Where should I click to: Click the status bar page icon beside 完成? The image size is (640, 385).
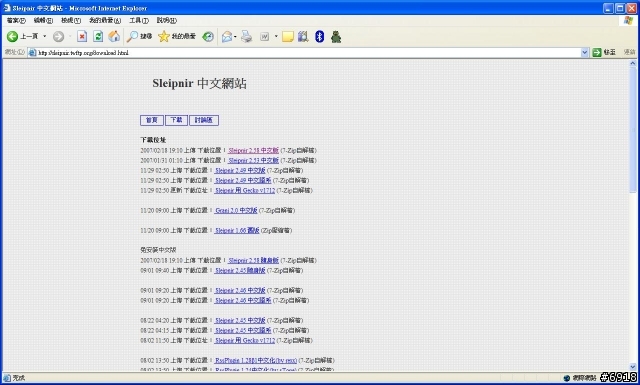click(7, 378)
